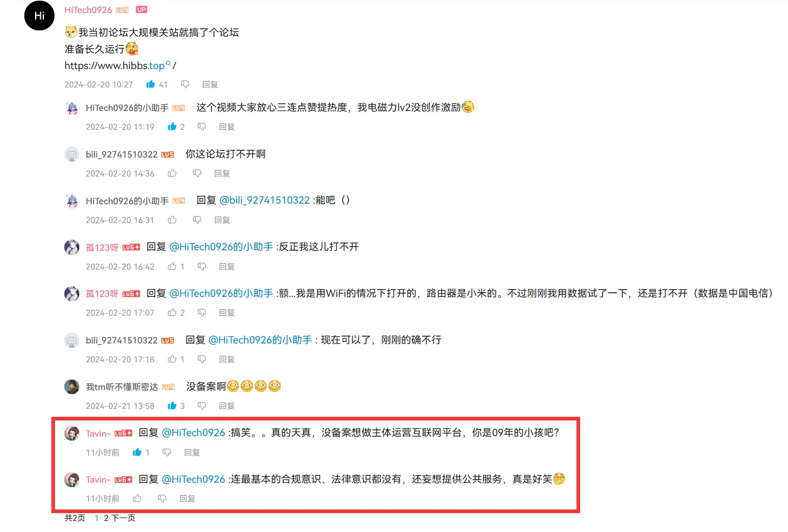Open 我tm听不懂斯密达 user avatar

(x=72, y=387)
